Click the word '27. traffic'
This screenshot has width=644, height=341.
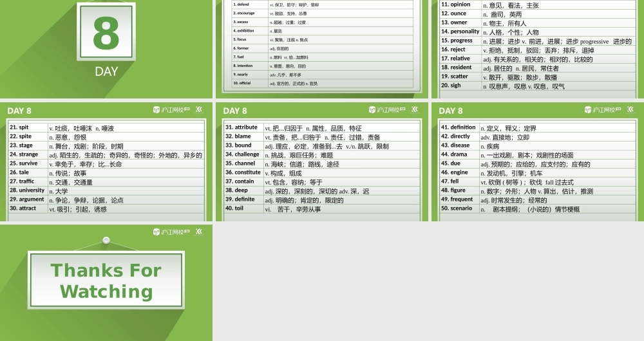point(22,181)
